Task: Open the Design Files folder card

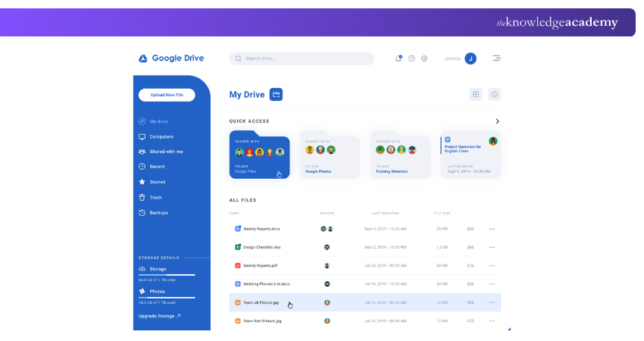Action: [x=260, y=155]
